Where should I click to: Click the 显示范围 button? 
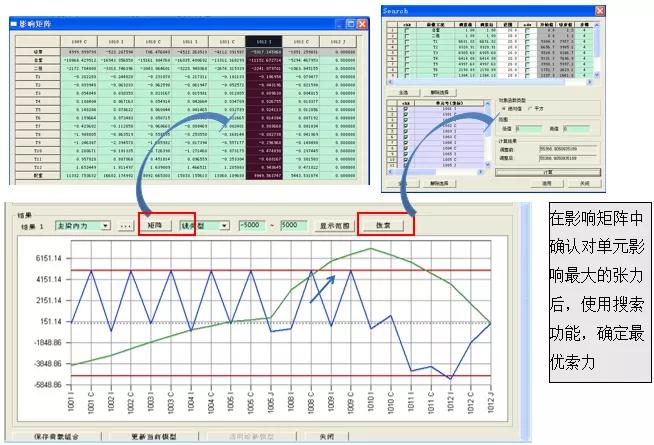(x=334, y=226)
